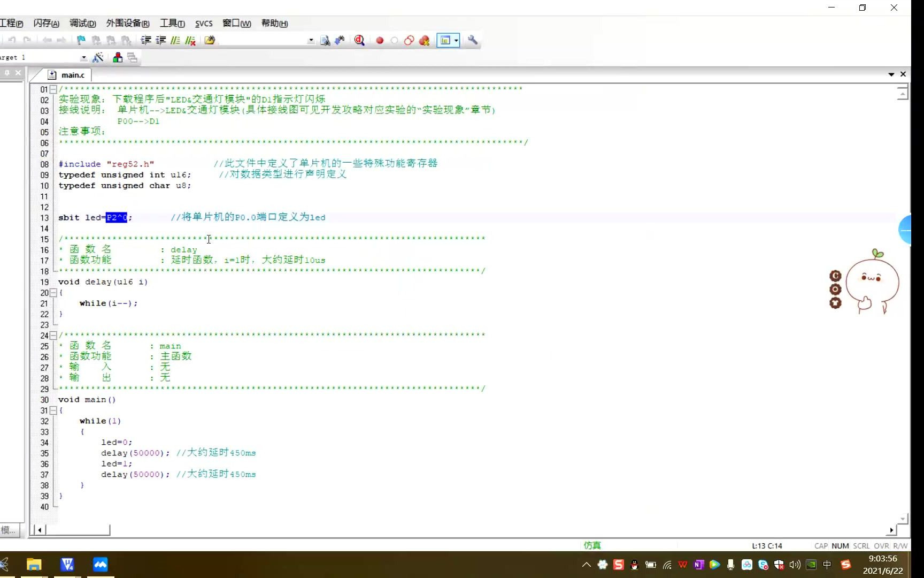Collapse the delay function body at line 20
The height and width of the screenshot is (578, 924).
[x=53, y=293]
